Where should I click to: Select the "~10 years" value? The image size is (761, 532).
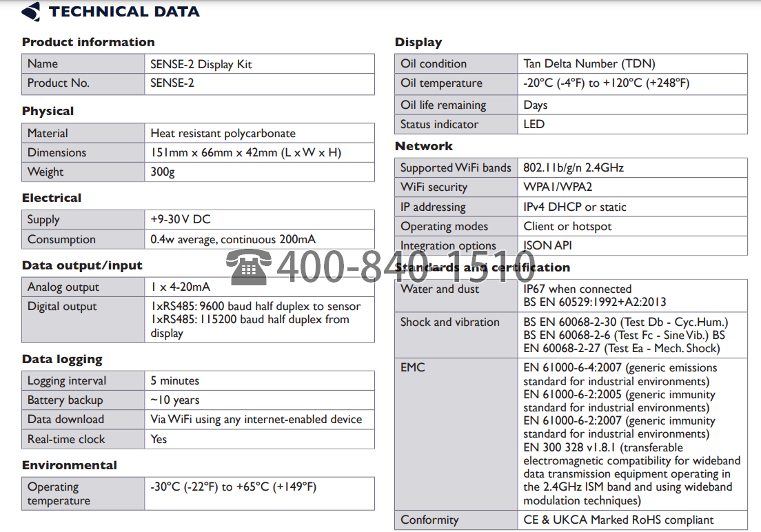point(174,400)
